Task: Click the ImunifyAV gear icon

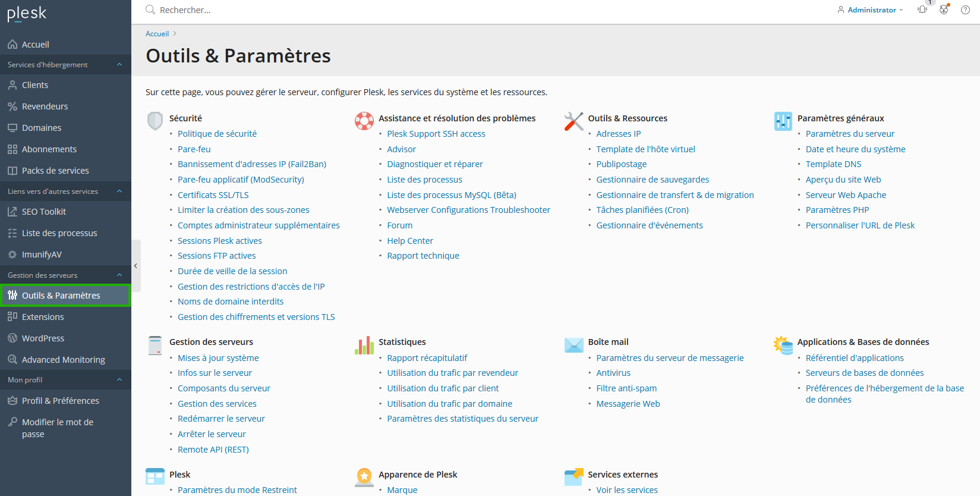Action: pyautogui.click(x=12, y=255)
